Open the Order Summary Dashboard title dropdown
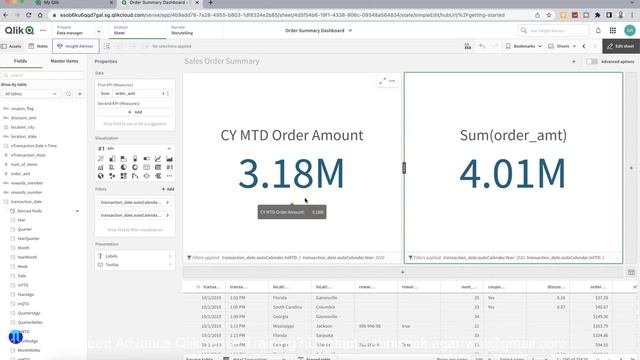Screen dimensions: 640x360 tap(318, 31)
